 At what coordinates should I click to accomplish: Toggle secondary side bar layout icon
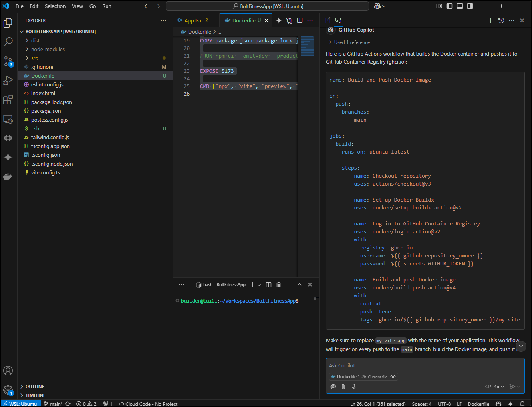pyautogui.click(x=470, y=6)
